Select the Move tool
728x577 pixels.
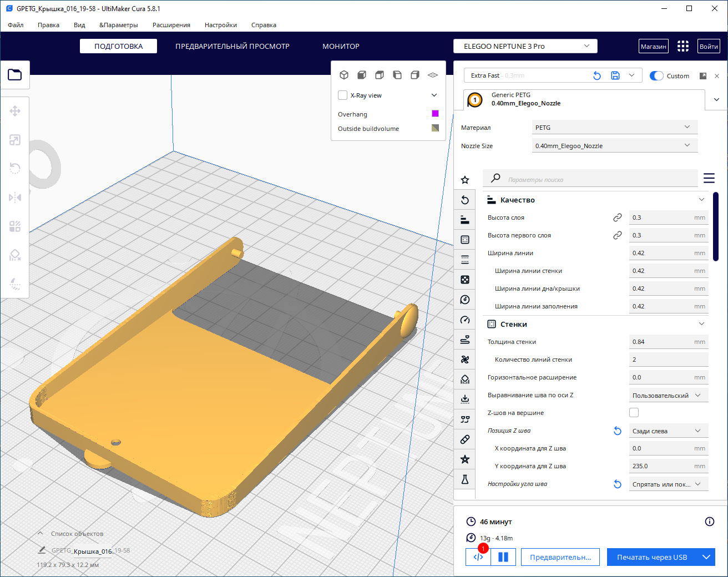click(15, 111)
